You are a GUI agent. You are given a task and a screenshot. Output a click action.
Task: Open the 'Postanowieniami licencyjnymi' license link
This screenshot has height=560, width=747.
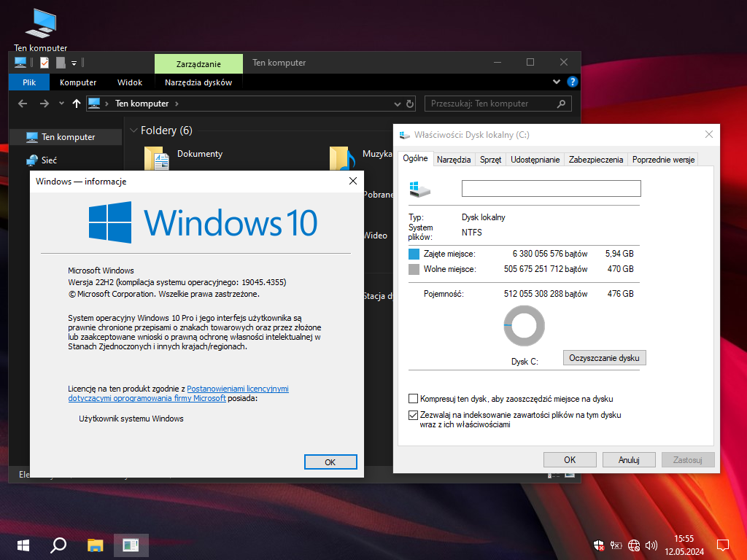pyautogui.click(x=238, y=389)
